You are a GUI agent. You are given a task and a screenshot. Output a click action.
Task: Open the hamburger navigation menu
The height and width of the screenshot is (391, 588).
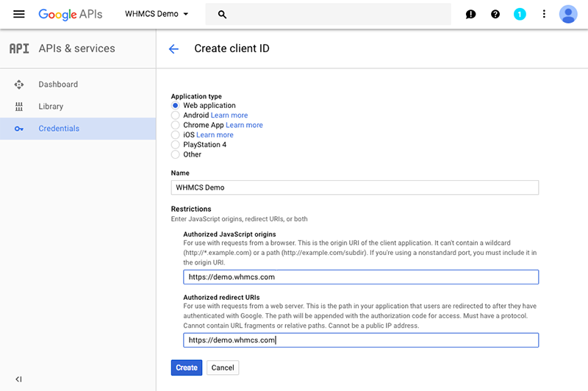pyautogui.click(x=19, y=14)
